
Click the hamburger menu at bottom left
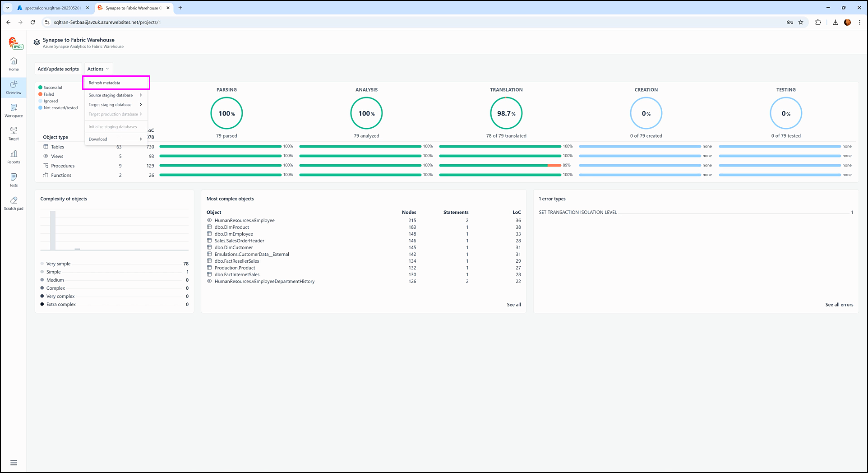(x=14, y=463)
